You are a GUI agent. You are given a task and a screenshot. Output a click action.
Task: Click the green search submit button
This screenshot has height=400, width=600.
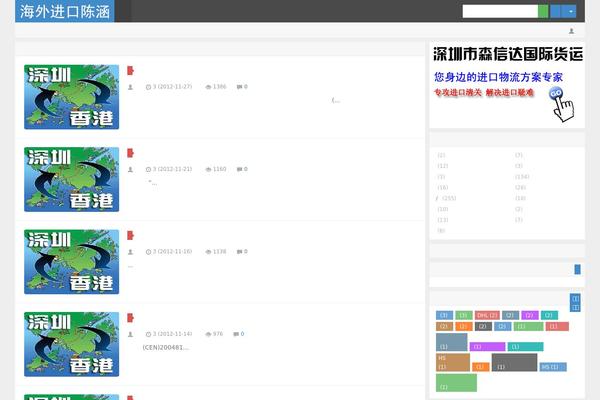point(543,11)
